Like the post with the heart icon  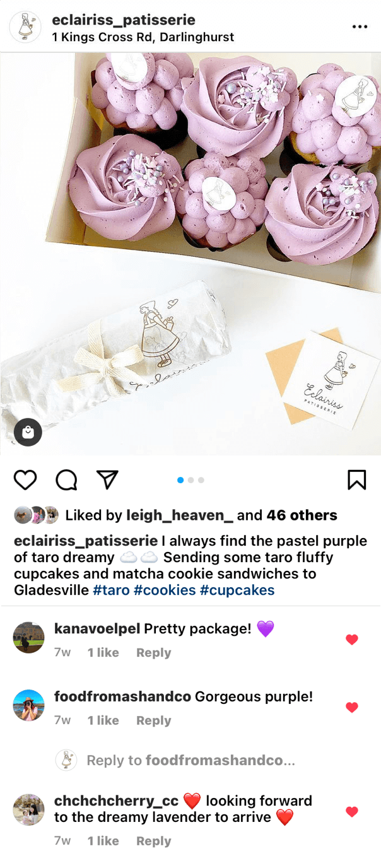click(x=25, y=480)
